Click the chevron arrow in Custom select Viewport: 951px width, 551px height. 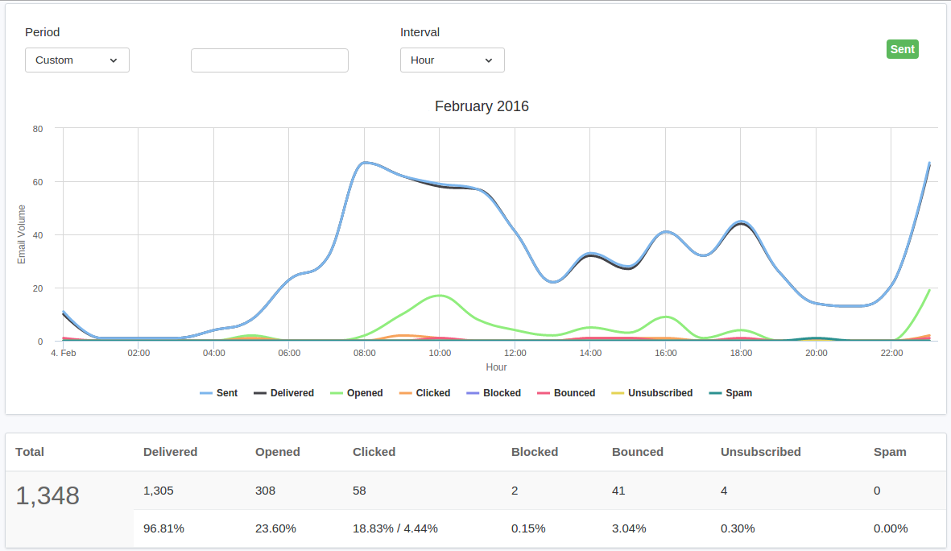pyautogui.click(x=113, y=61)
